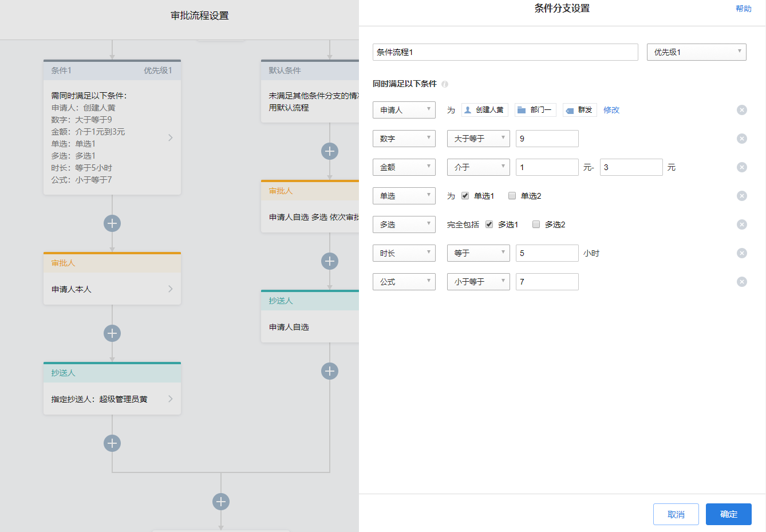Select the 部门一 department tag

(x=535, y=110)
